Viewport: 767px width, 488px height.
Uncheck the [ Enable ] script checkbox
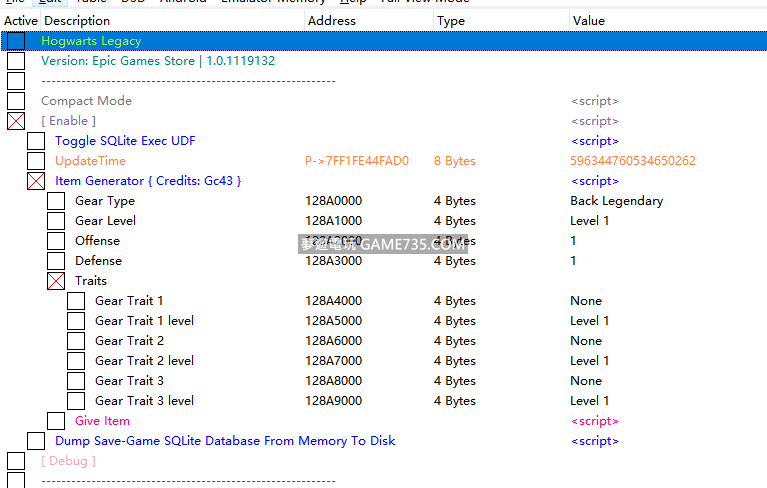click(16, 121)
